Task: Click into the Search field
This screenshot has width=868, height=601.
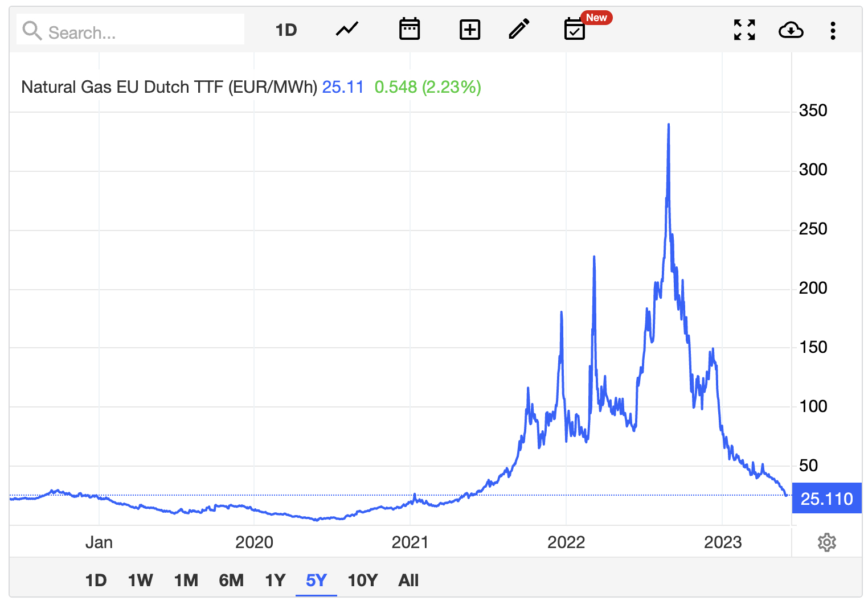Action: click(130, 30)
